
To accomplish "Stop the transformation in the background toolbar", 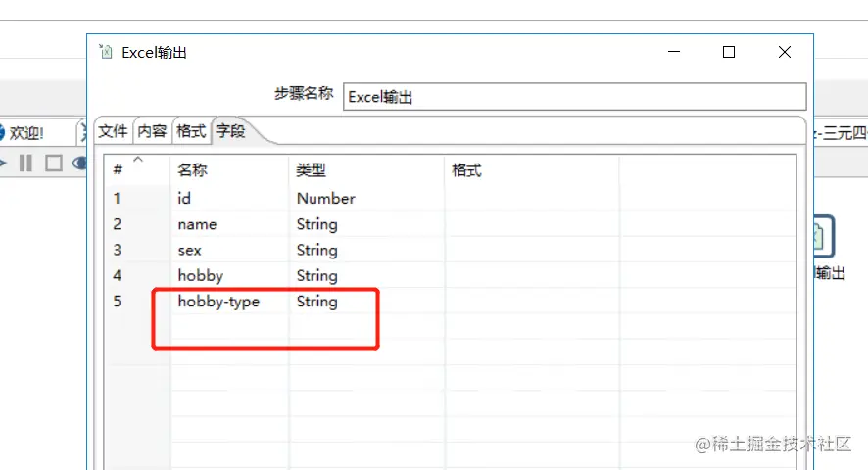I will coord(54,163).
